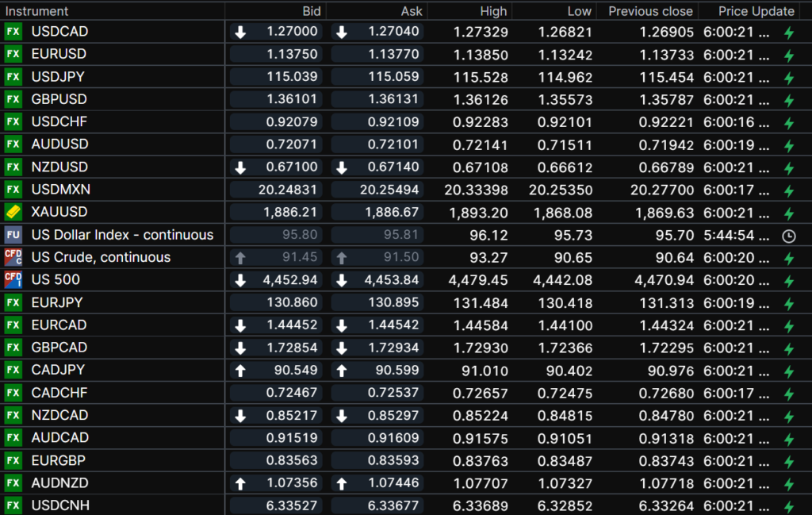
Task: Click the FX icon beside USDCAD
Action: (x=13, y=32)
